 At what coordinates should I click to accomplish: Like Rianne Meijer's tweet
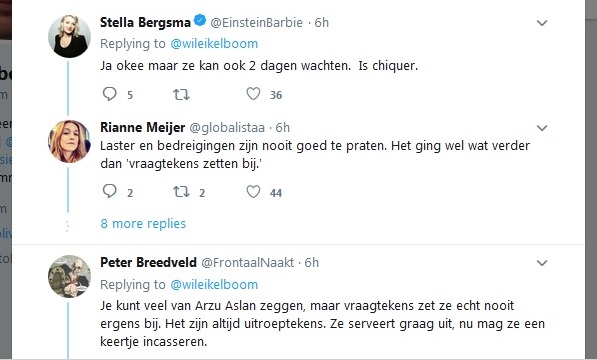253,191
